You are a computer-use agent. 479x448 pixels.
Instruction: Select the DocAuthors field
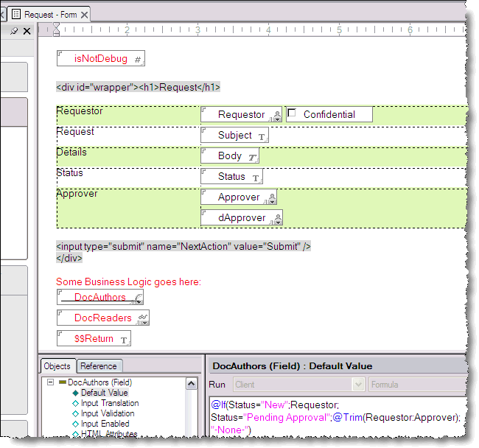(100, 297)
